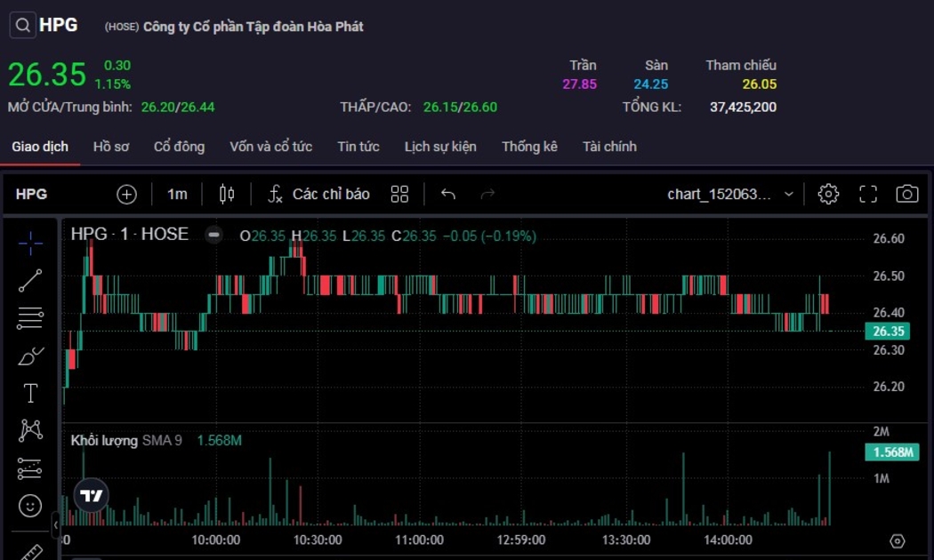The image size is (934, 560).
Task: Click the search magnifier icon beside HPG
Action: 22,26
